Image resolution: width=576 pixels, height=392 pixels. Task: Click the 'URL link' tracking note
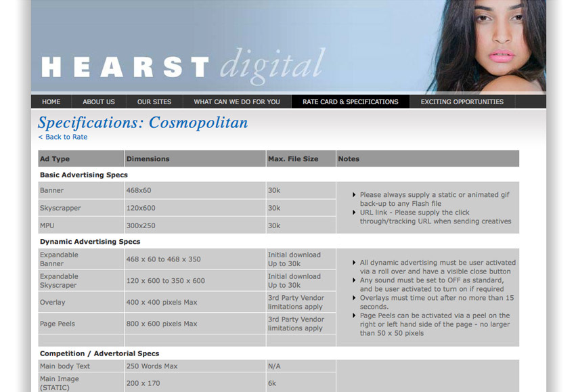point(435,217)
